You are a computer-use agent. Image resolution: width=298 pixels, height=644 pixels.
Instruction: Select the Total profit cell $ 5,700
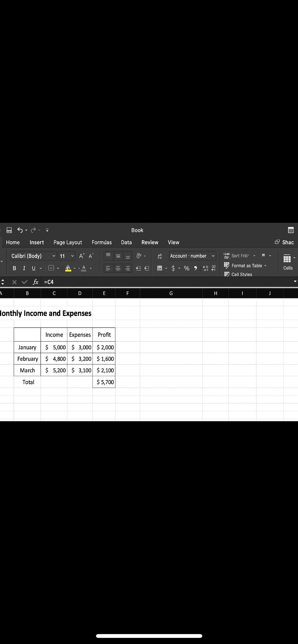tap(104, 382)
